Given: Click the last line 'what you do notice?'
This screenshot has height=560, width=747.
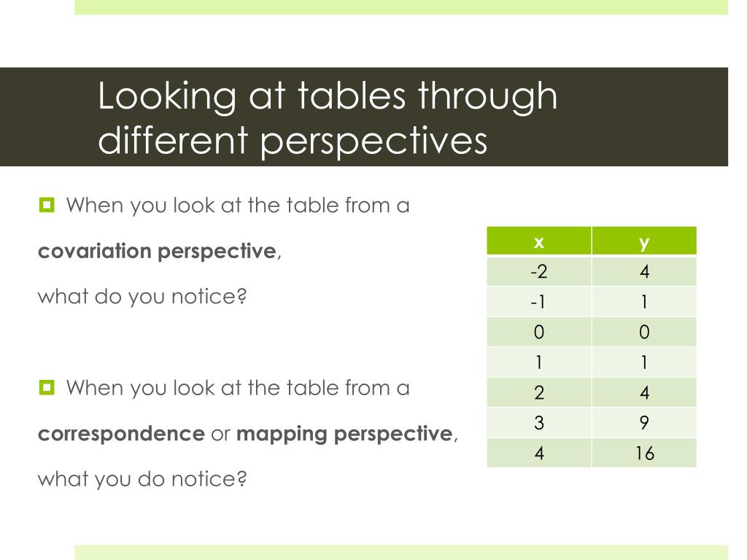Looking at the screenshot, I should (142, 479).
